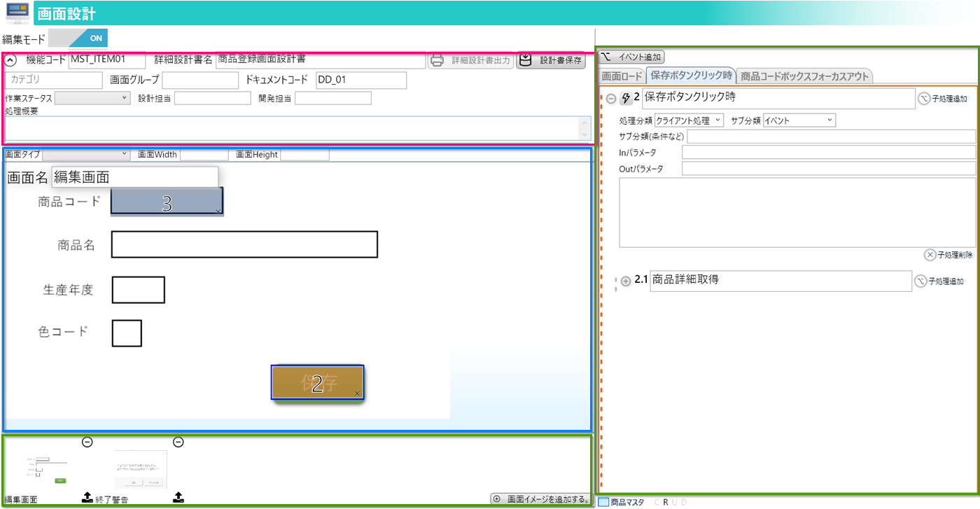Click the 子処理削除 circled X icon
Image resolution: width=980 pixels, height=509 pixels.
[930, 255]
